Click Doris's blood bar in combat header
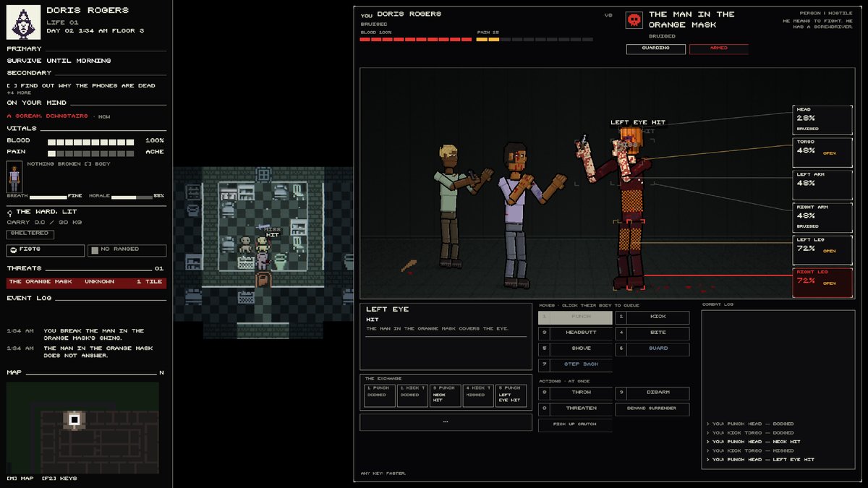Image resolution: width=868 pixels, height=488 pixels. click(415, 39)
